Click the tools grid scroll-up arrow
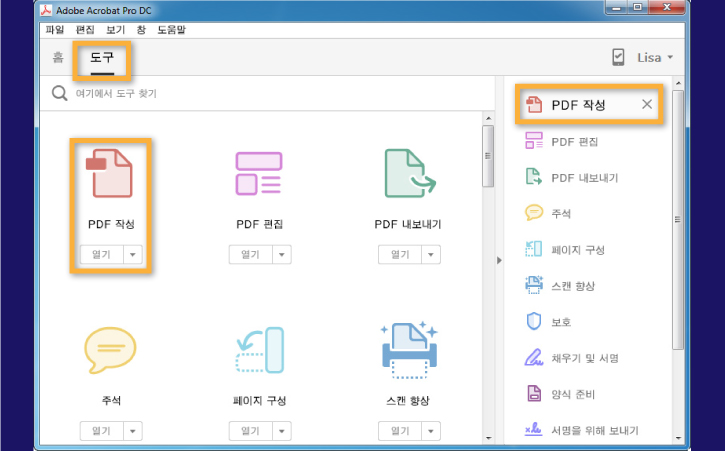The width and height of the screenshot is (725, 451). tap(488, 118)
